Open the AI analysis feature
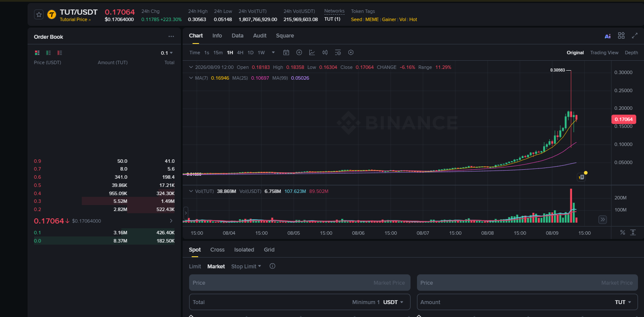Image resolution: width=644 pixels, height=317 pixels. tap(607, 36)
